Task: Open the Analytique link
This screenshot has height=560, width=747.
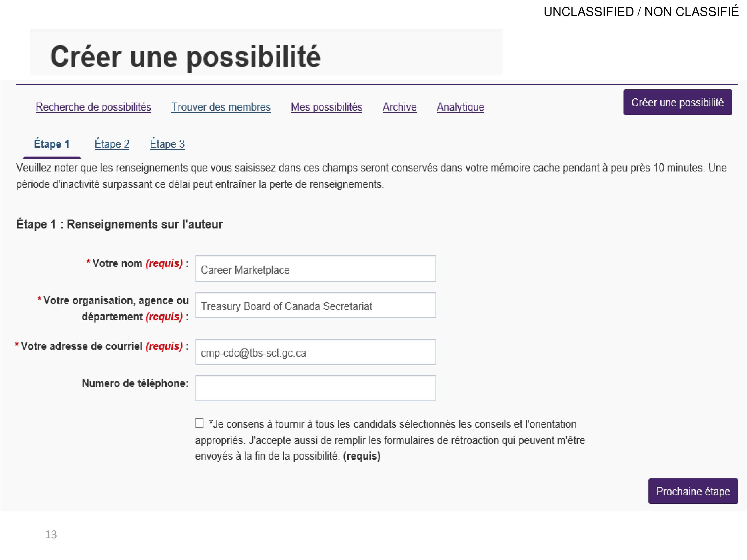Action: [x=460, y=107]
